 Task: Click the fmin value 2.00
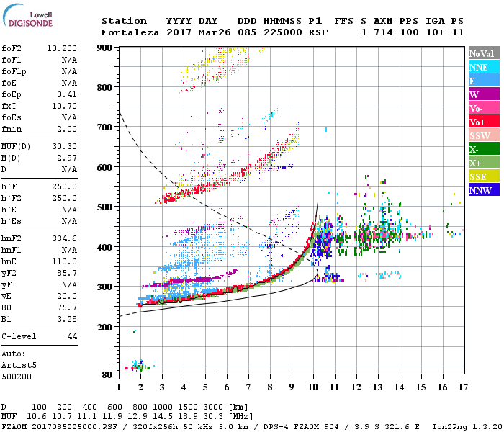(x=67, y=129)
